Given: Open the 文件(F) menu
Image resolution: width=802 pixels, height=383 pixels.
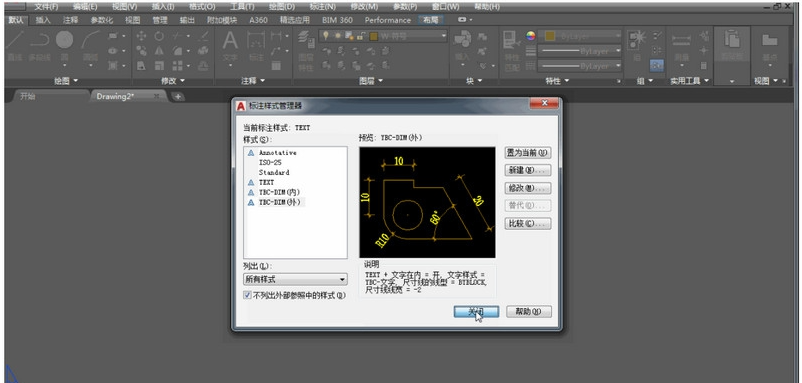Looking at the screenshot, I should point(46,7).
